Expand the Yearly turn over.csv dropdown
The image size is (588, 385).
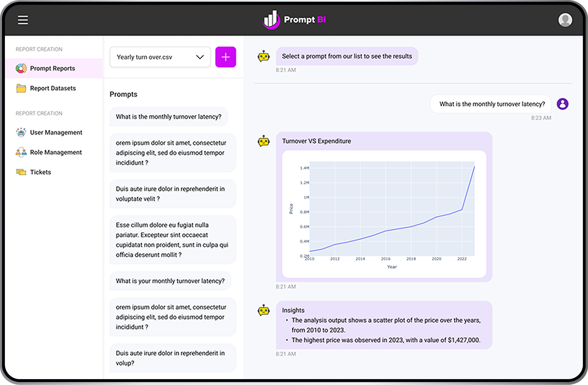click(160, 57)
